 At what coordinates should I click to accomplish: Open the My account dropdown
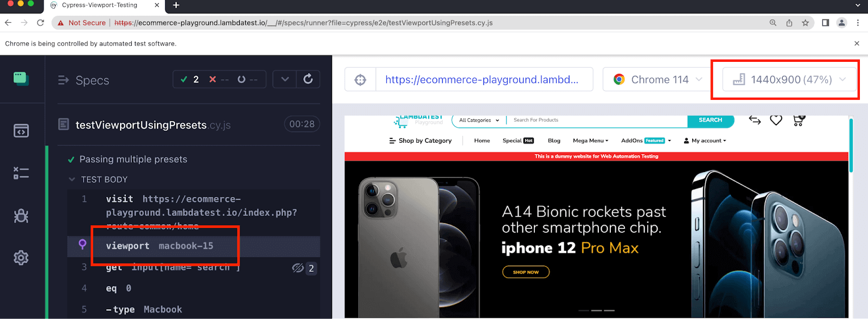[705, 141]
